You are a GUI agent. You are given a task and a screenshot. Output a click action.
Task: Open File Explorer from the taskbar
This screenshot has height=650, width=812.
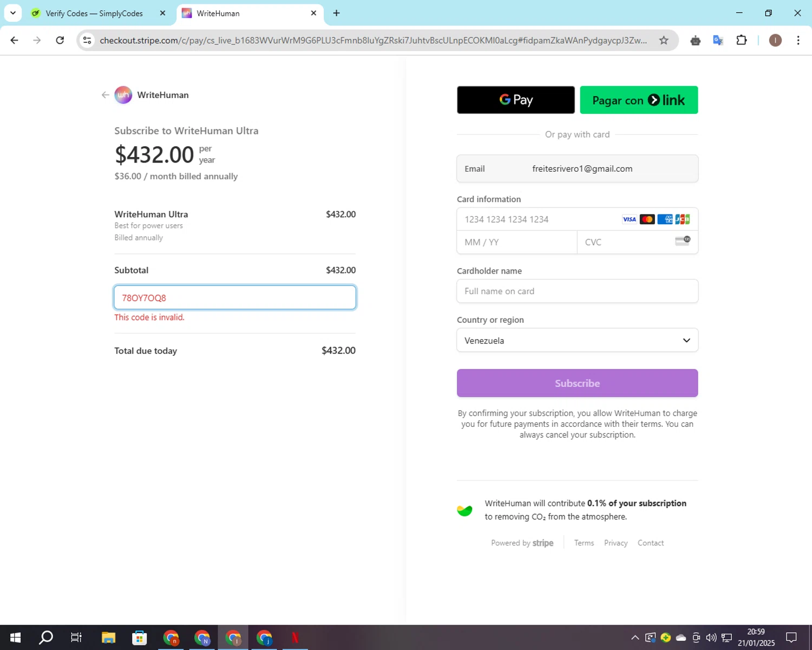click(x=108, y=638)
